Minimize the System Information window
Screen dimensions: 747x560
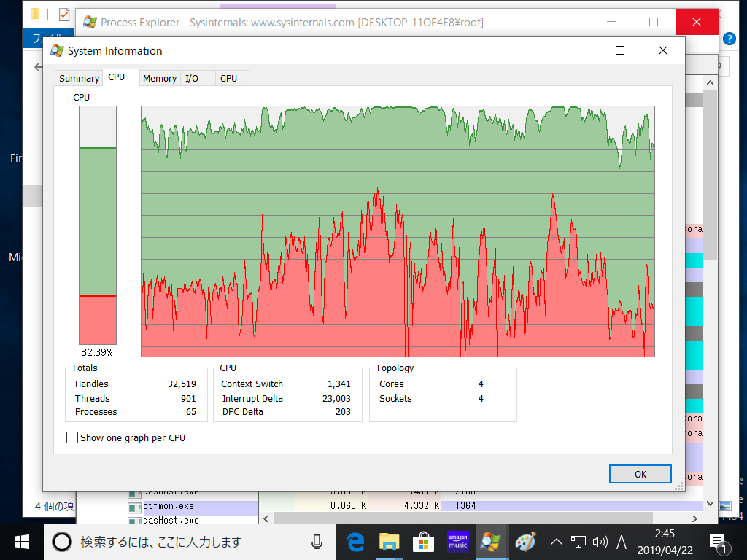578,50
